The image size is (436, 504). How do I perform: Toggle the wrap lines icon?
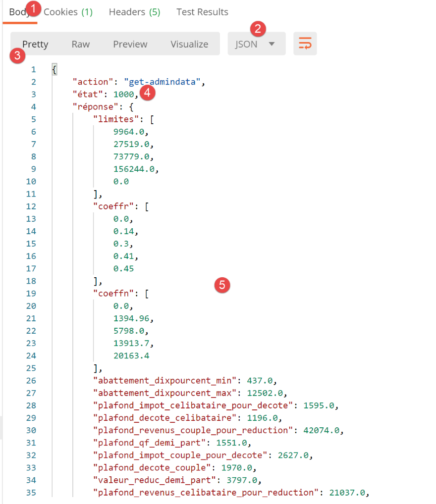[305, 44]
